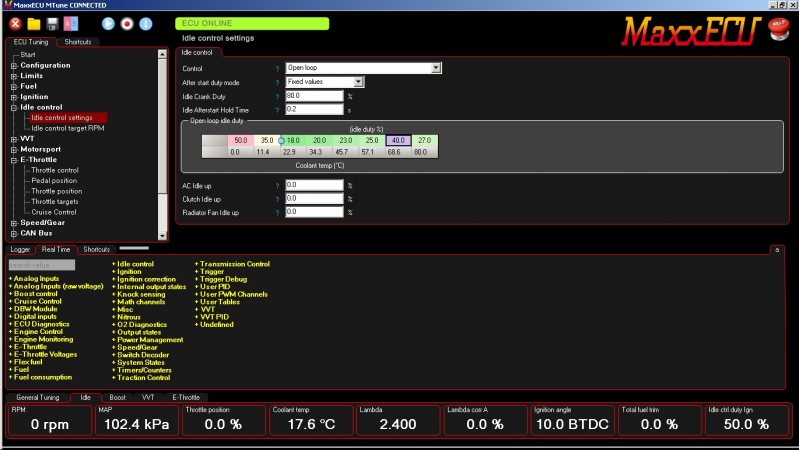Click help icon for Idle Afterstart Hold Time
799x450 pixels.
[x=278, y=110]
